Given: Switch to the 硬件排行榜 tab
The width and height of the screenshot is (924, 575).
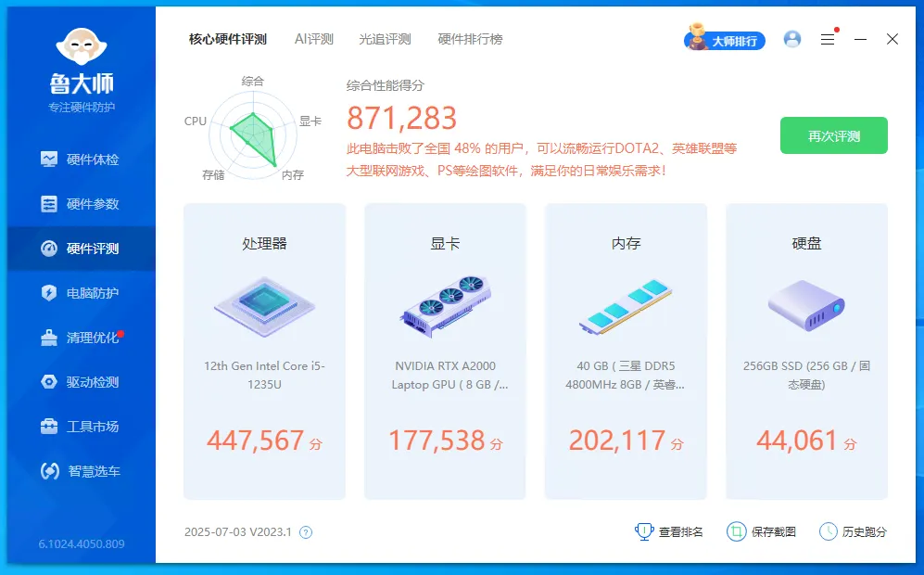Looking at the screenshot, I should coord(470,40).
